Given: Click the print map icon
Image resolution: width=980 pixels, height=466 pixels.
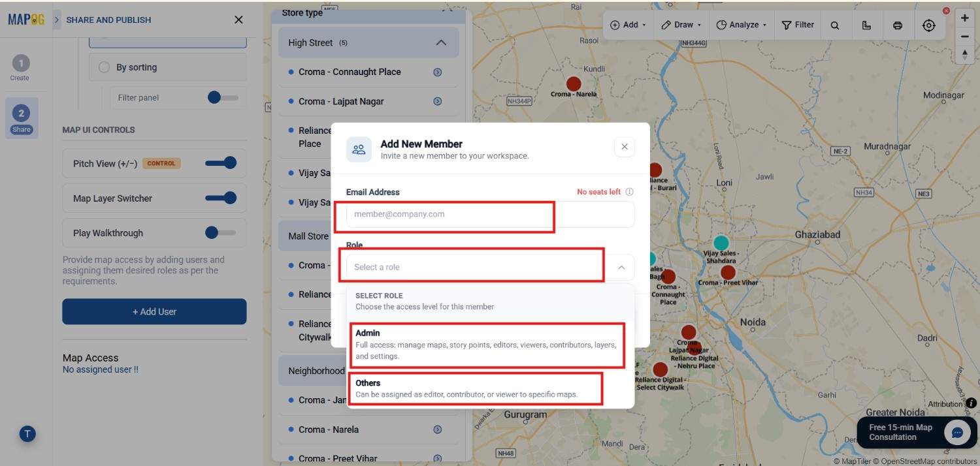Looking at the screenshot, I should 898,25.
